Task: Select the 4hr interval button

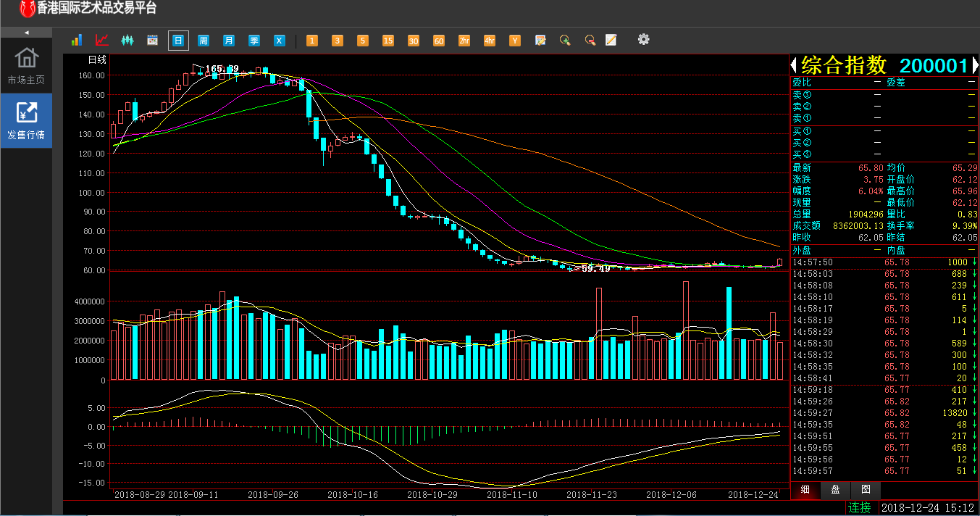Action: [x=490, y=41]
